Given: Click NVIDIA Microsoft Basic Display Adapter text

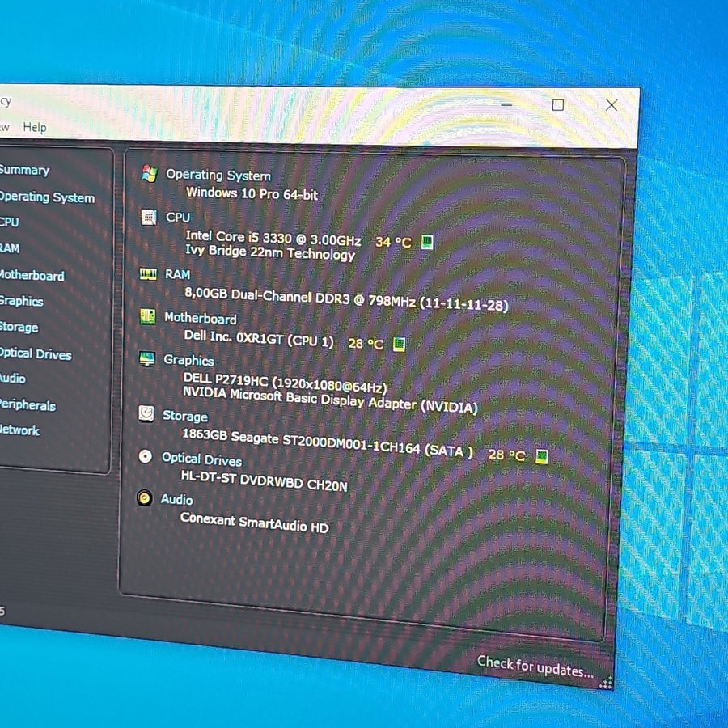Looking at the screenshot, I should pos(330,400).
